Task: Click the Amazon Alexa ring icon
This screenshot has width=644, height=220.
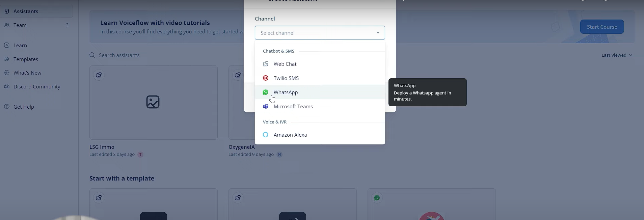Action: point(266,135)
